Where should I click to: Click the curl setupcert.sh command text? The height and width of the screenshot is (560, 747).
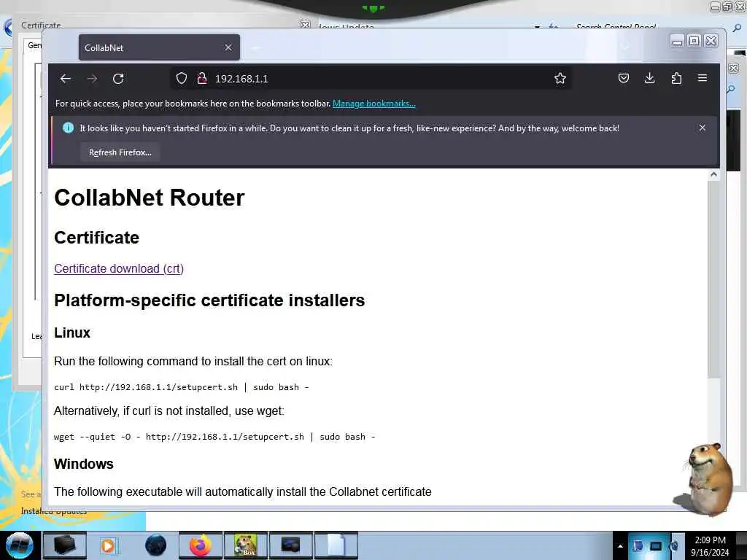(182, 387)
